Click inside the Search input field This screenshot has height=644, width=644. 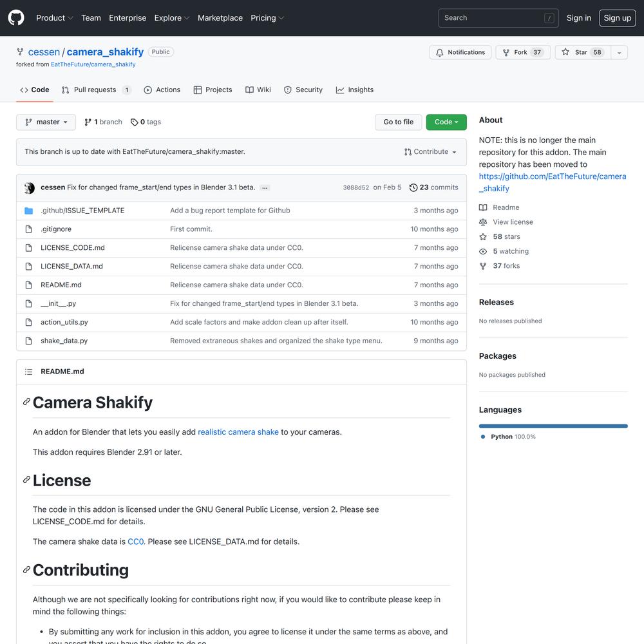click(x=498, y=18)
